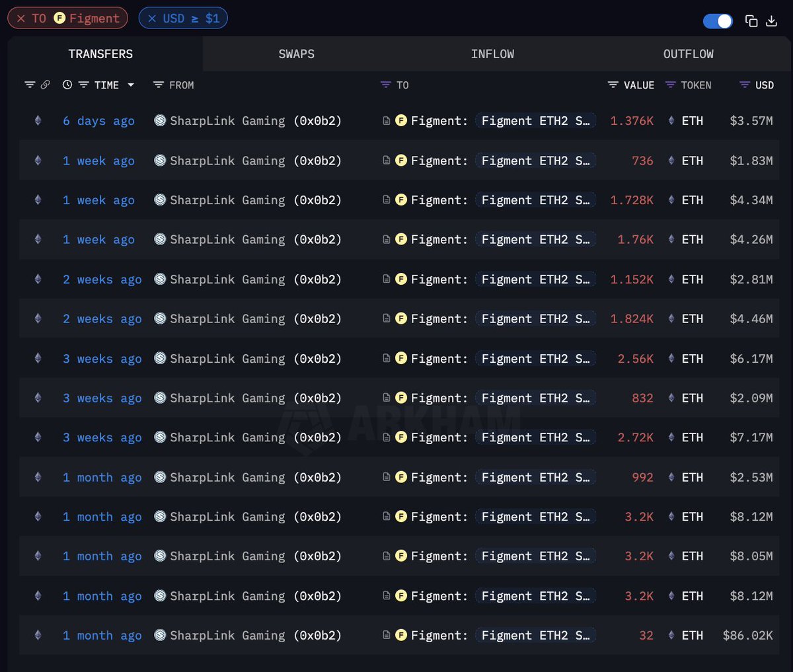
Task: Open the FROM column filter
Action: pos(158,85)
